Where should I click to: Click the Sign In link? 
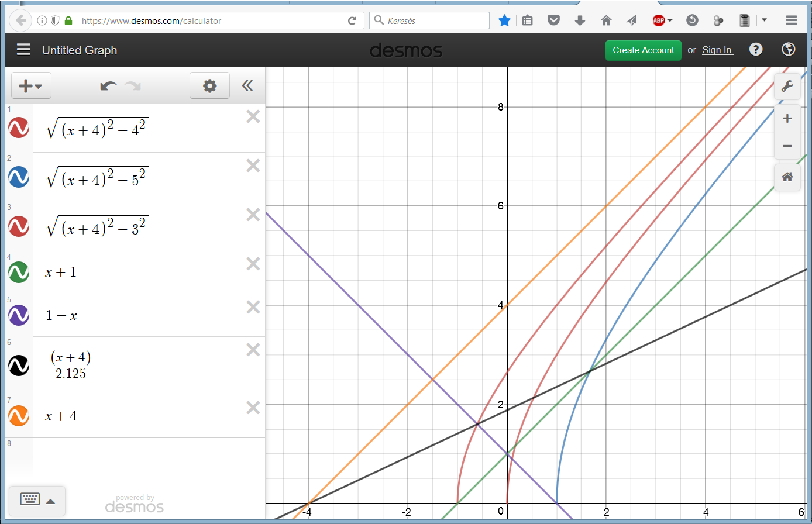point(717,50)
